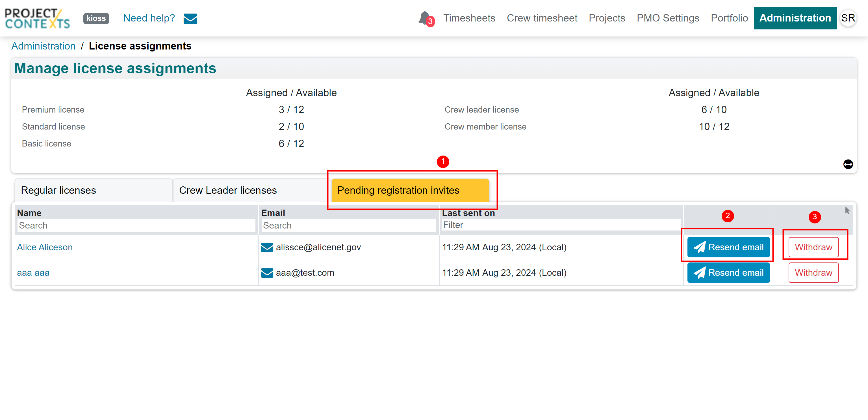The height and width of the screenshot is (420, 868).
Task: Click the Crew member license label
Action: pos(485,126)
